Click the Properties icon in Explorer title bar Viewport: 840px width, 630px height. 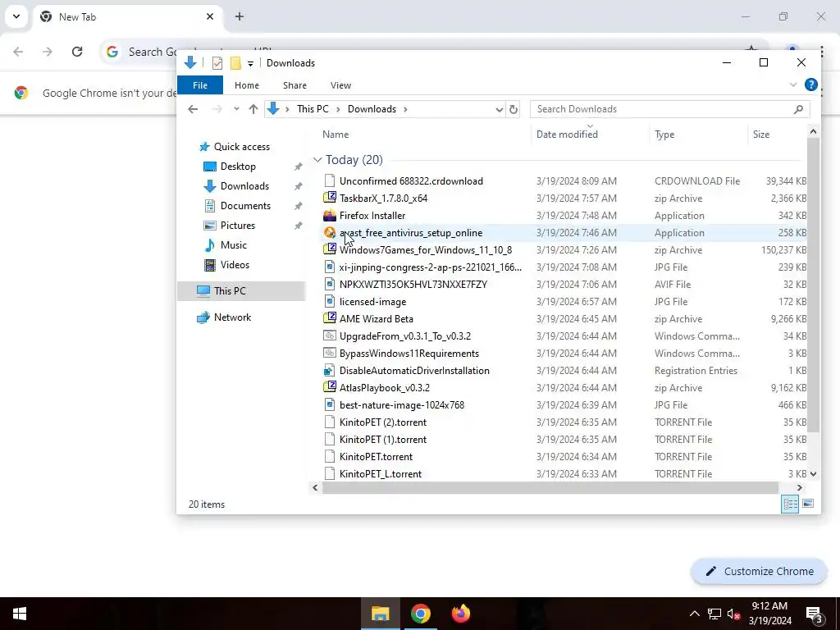click(217, 63)
